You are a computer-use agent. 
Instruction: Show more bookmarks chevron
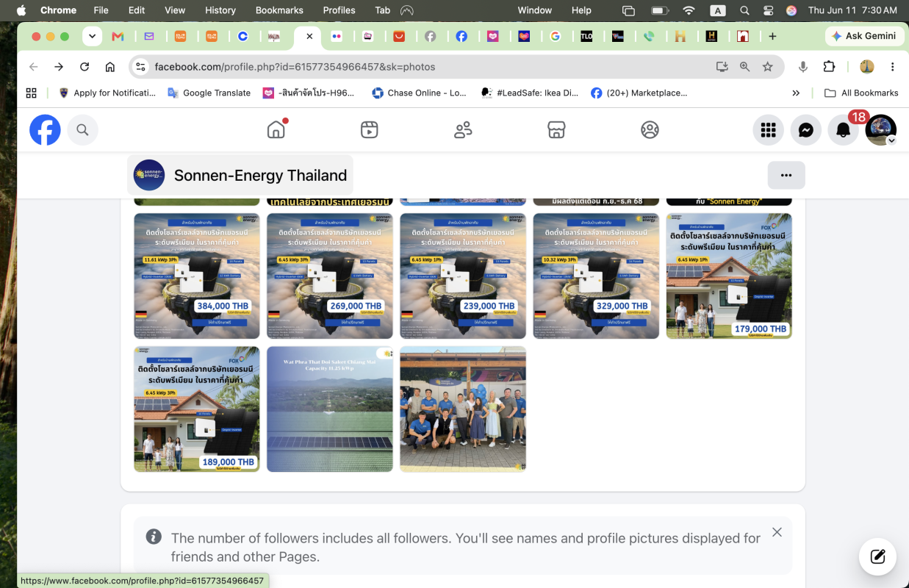tap(796, 93)
